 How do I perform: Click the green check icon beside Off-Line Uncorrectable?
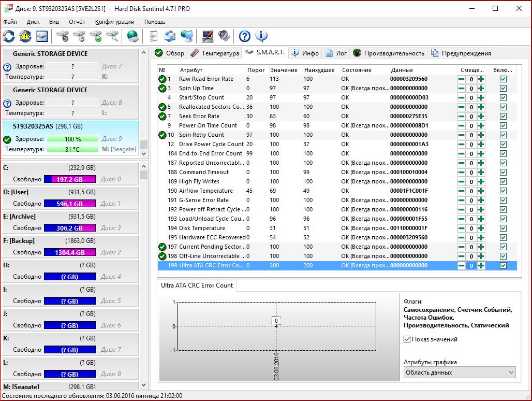click(x=162, y=256)
